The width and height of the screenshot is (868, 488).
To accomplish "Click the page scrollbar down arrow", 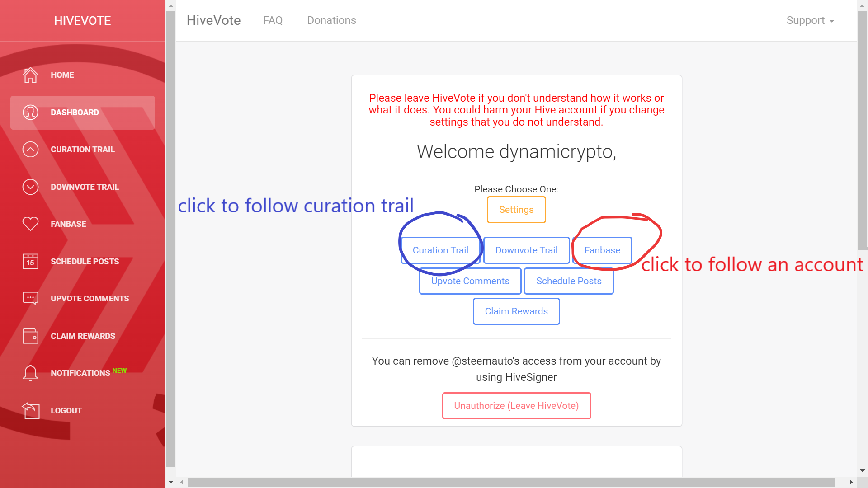I will pyautogui.click(x=862, y=471).
